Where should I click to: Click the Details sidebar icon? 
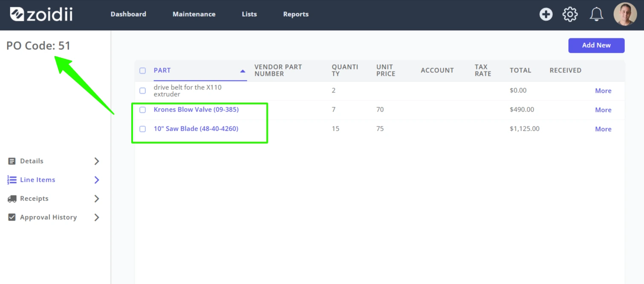12,161
